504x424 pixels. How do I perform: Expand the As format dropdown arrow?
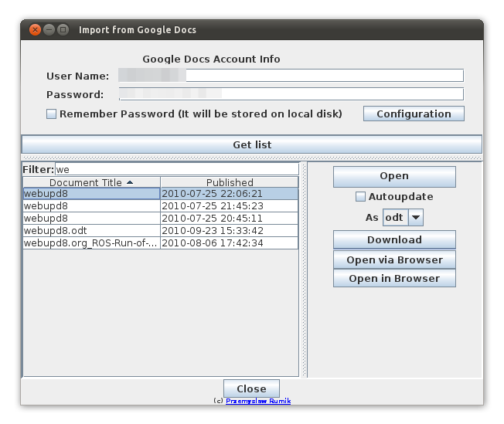(416, 218)
